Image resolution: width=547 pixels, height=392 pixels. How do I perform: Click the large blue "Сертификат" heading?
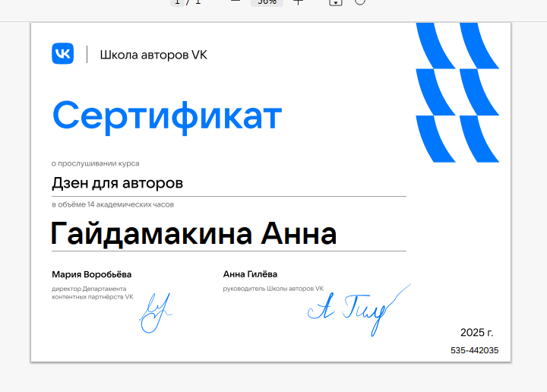click(167, 117)
